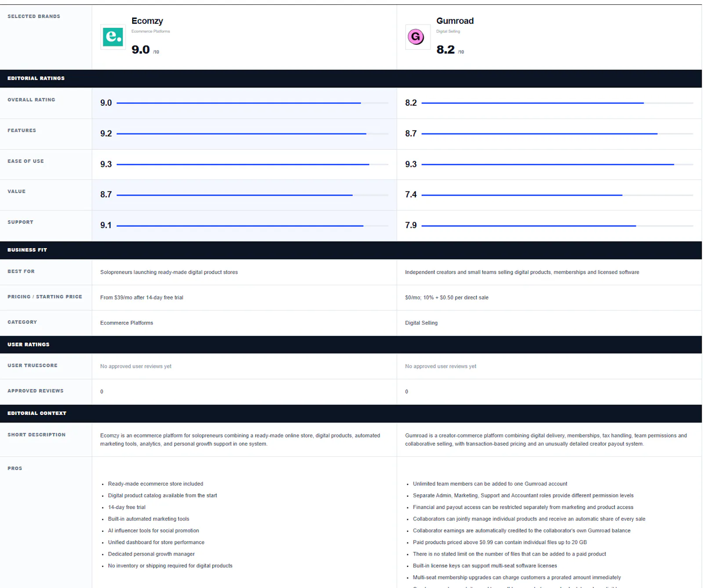Click Gumroad category 'Digital Selling' cell
This screenshot has width=703, height=588.
[x=421, y=323]
